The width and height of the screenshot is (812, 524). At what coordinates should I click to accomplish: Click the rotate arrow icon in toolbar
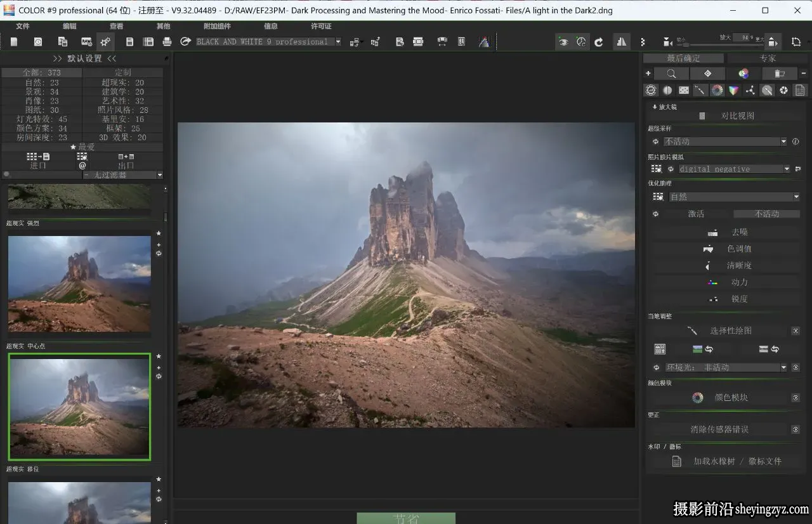click(x=599, y=42)
